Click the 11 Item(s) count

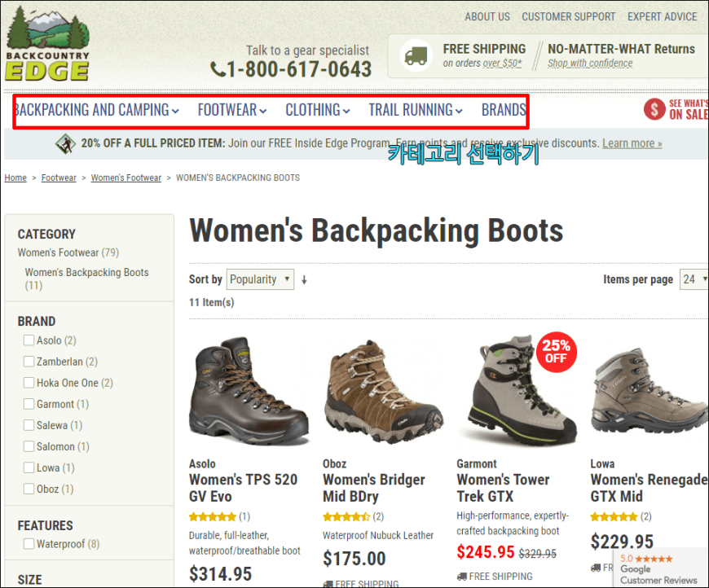click(x=212, y=302)
